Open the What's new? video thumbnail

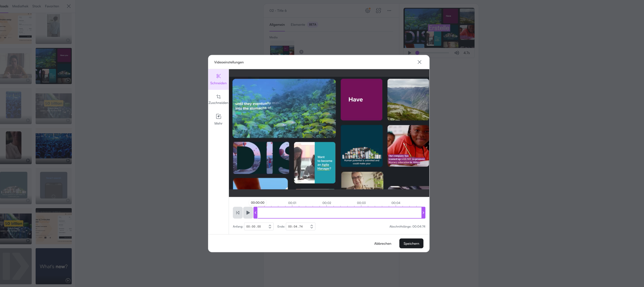click(54, 266)
